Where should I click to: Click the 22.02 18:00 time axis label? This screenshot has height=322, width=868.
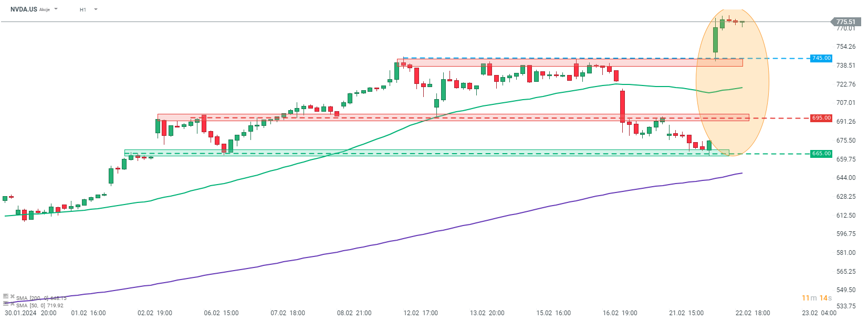(x=752, y=313)
